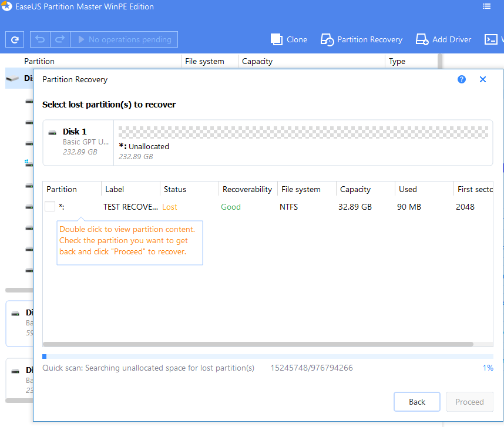Click No operations pending execute button
The height and width of the screenshot is (427, 504).
pyautogui.click(x=124, y=39)
